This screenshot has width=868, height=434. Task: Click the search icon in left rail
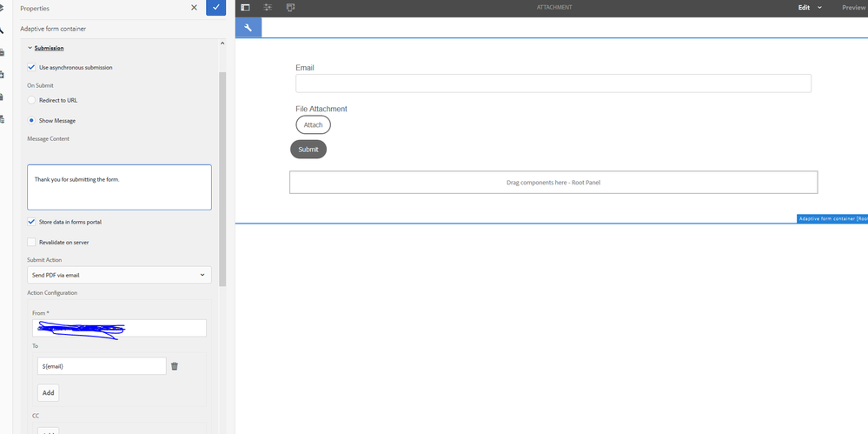3,29
